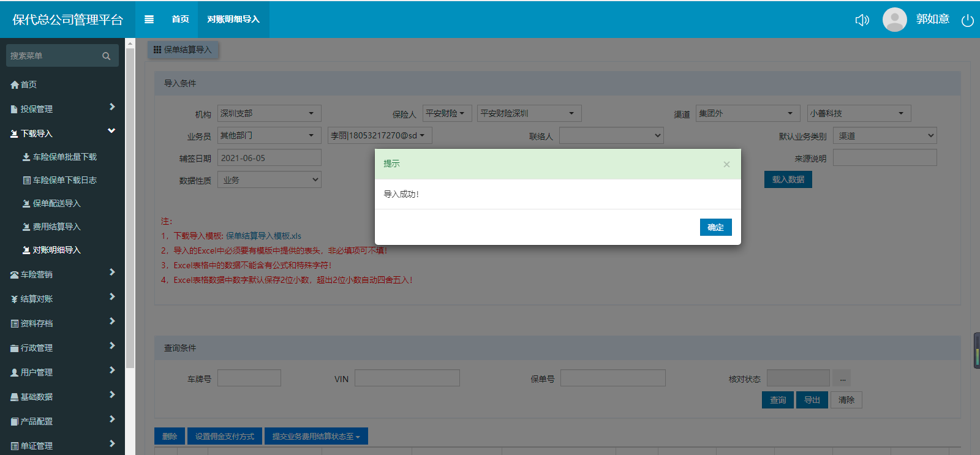The image size is (980, 455).
Task: Click the 保单结算导入模板.xls download link
Action: (x=263, y=236)
